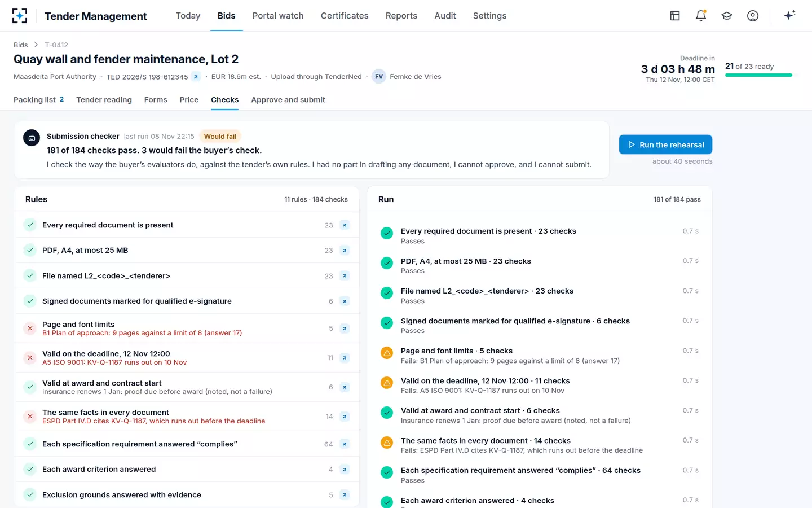Click the Run the rehearsal button
The height and width of the screenshot is (508, 812).
point(665,144)
